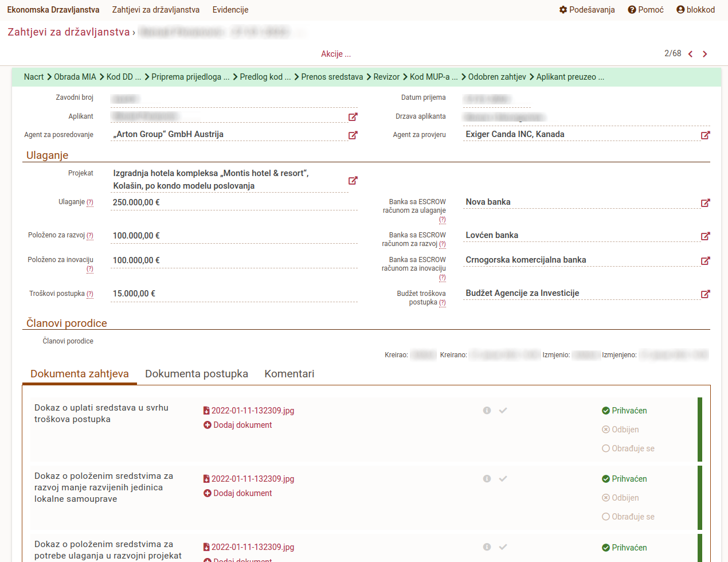
Task: Mark razvoj document as Prihvaćen
Action: [624, 479]
